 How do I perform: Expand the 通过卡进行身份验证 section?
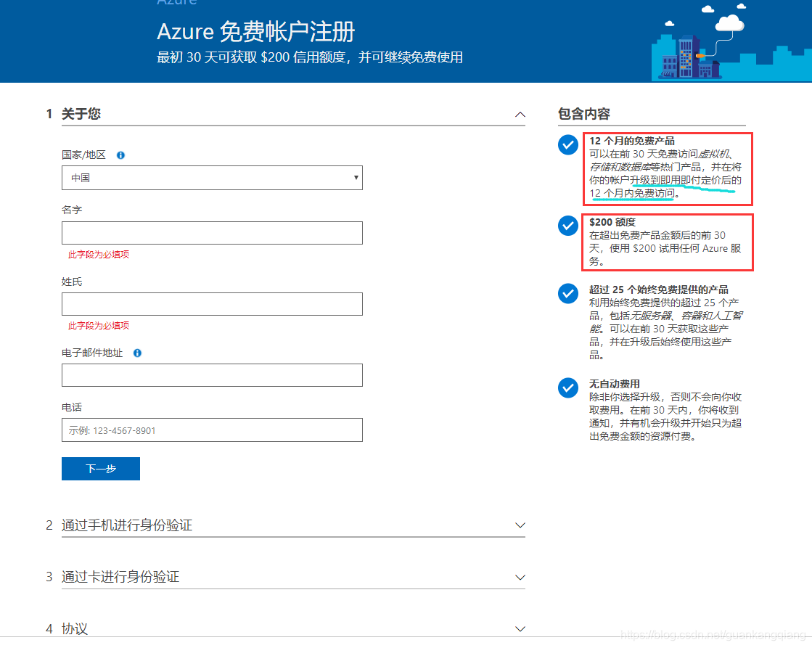click(520, 577)
